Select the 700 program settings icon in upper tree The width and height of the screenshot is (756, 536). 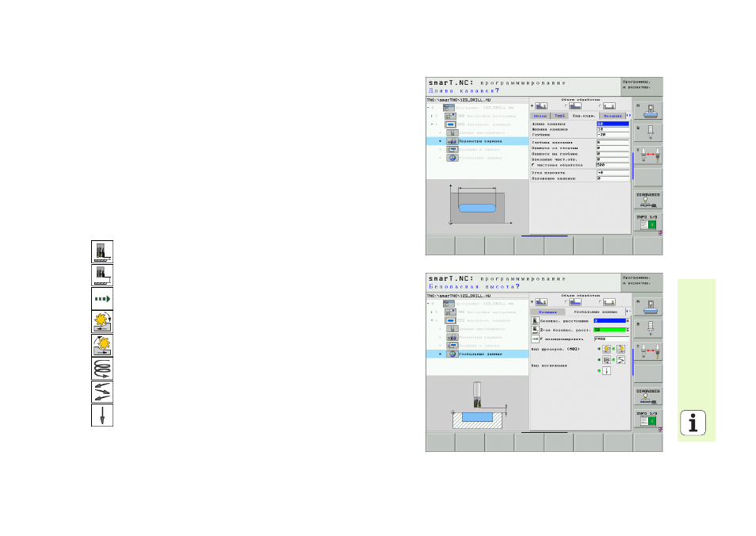point(450,116)
